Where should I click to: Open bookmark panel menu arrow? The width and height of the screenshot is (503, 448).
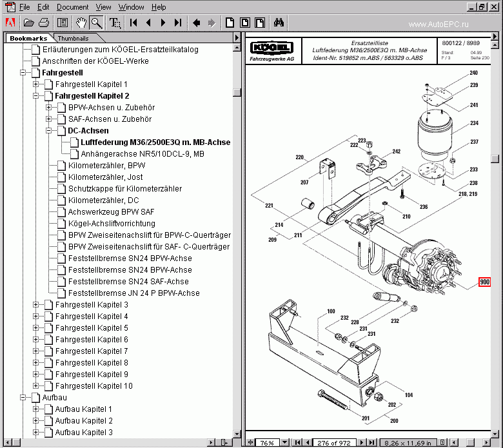coord(237,37)
